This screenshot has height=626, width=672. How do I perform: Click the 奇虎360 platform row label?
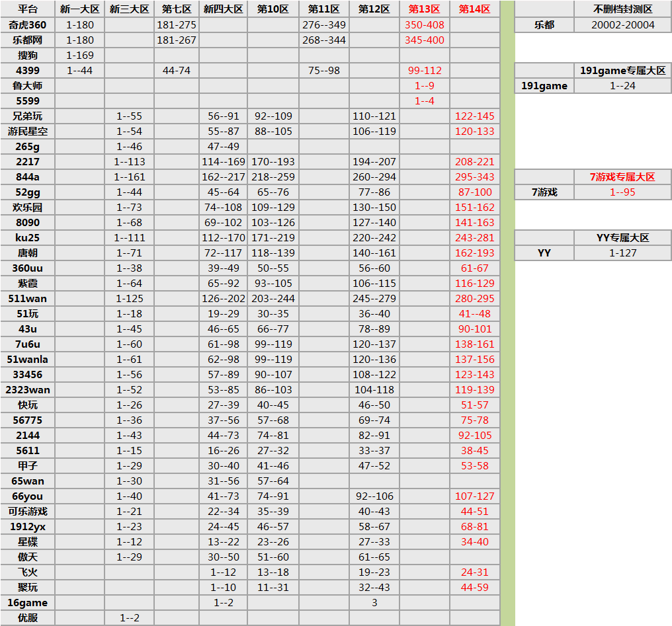coord(27,25)
